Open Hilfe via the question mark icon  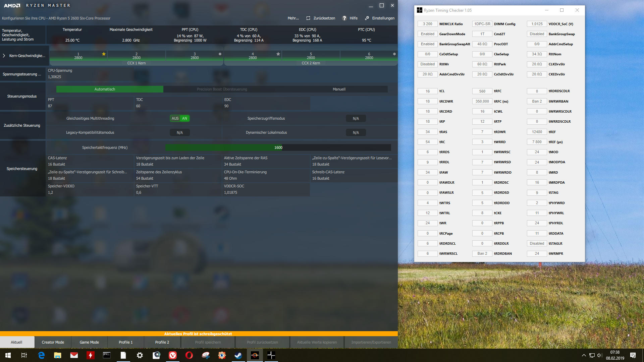pyautogui.click(x=344, y=18)
